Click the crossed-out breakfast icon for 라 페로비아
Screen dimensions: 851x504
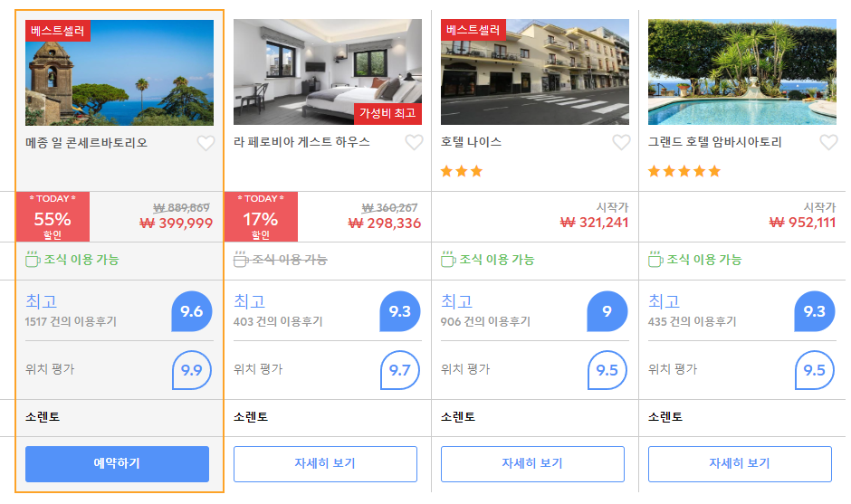pyautogui.click(x=241, y=260)
